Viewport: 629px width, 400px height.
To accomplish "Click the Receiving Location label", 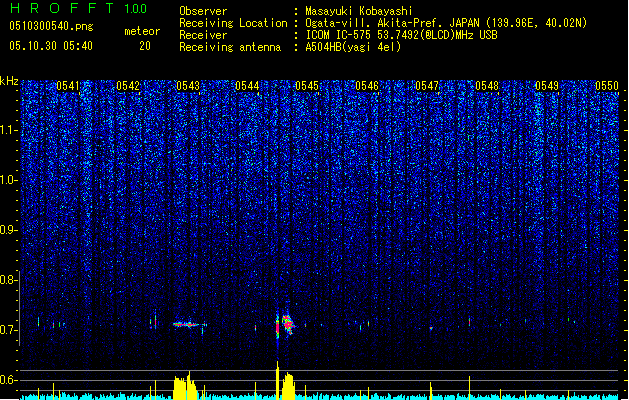I will point(233,23).
